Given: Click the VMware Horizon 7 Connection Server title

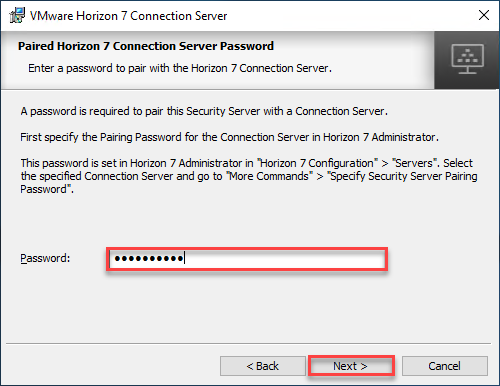Looking at the screenshot, I should pos(129,16).
